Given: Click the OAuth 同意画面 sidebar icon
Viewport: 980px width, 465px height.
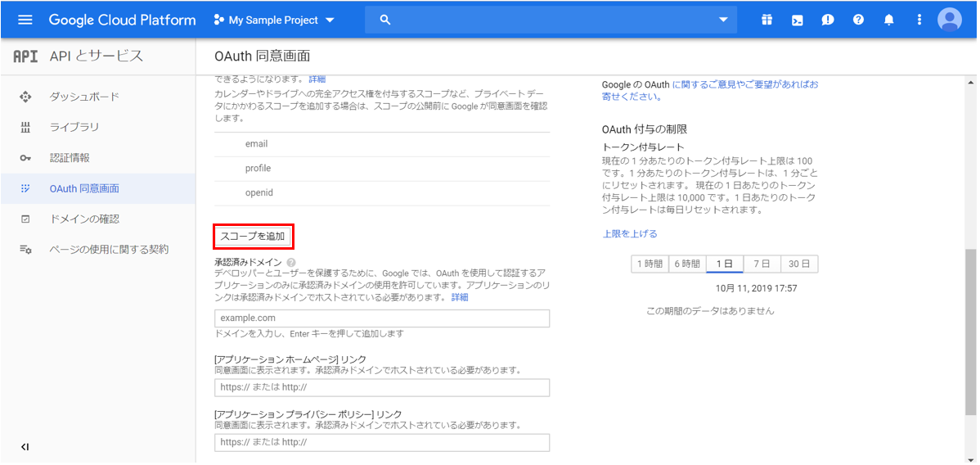Looking at the screenshot, I should pyautogui.click(x=25, y=188).
